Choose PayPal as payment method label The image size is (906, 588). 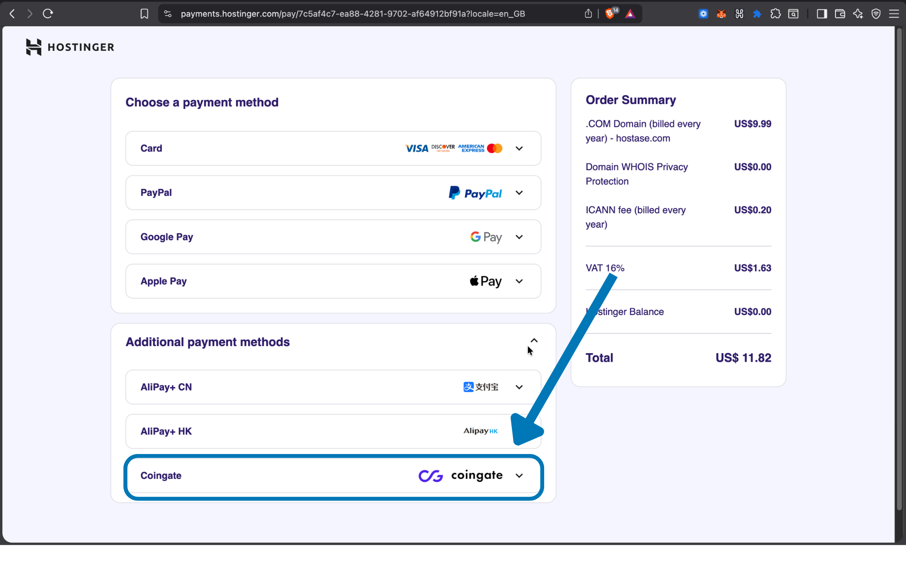(156, 193)
